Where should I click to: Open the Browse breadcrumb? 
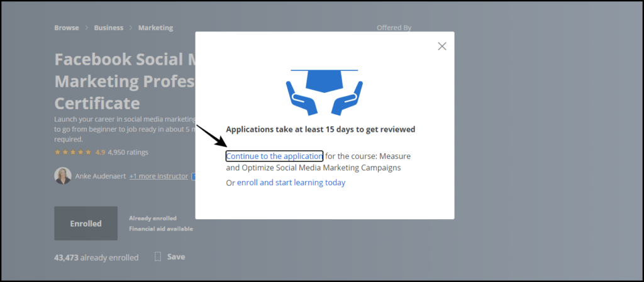[x=67, y=28]
